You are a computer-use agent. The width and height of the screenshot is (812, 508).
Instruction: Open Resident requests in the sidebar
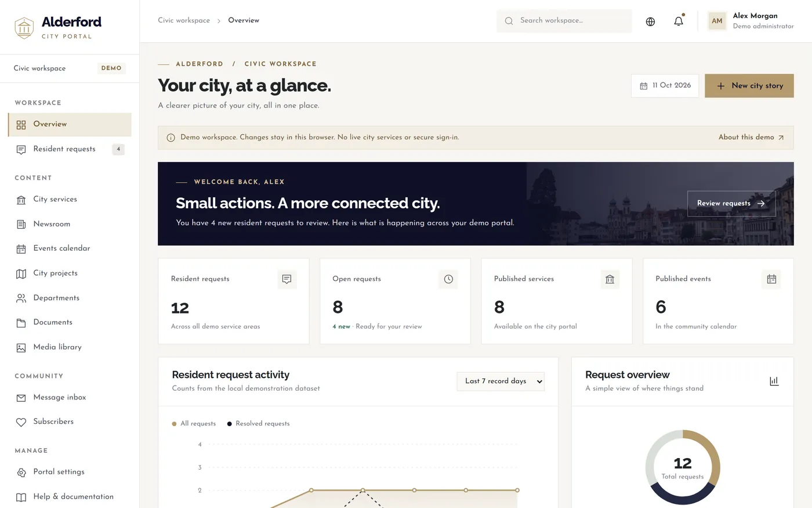pyautogui.click(x=70, y=149)
